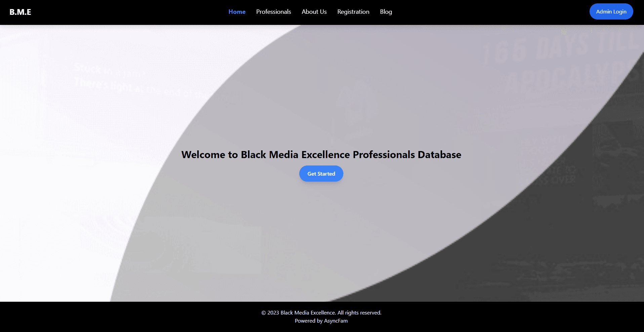The height and width of the screenshot is (332, 644).
Task: Click the B.M.E logo
Action: click(20, 12)
